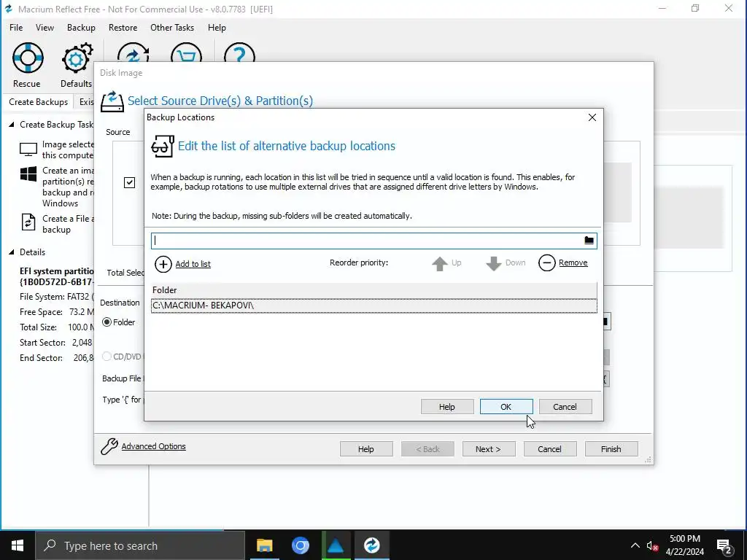Screen dimensions: 747x560
Task: Click the taskbar search box
Action: (x=140, y=545)
